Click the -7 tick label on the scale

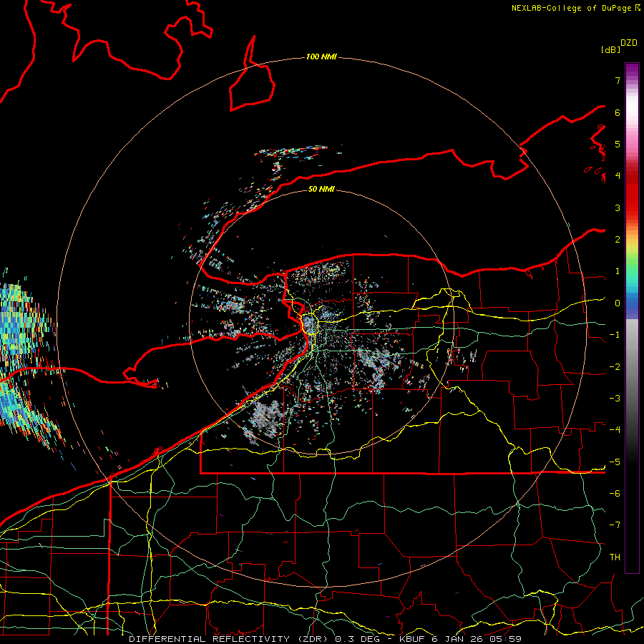point(615,525)
